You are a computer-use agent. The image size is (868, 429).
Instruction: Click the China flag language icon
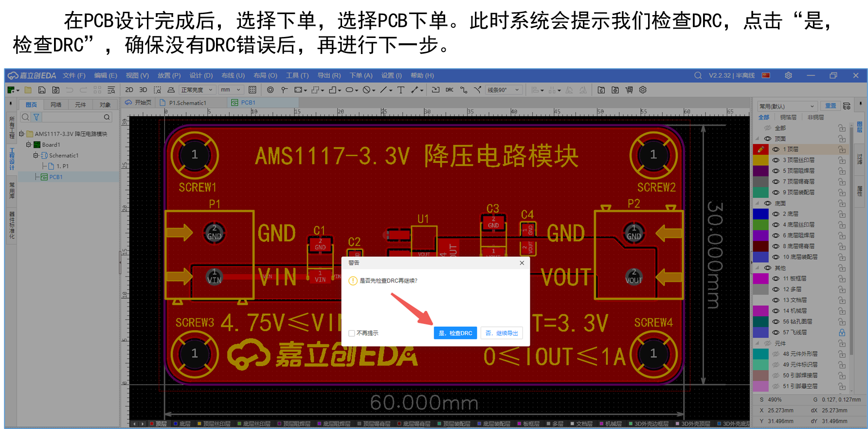(x=766, y=75)
